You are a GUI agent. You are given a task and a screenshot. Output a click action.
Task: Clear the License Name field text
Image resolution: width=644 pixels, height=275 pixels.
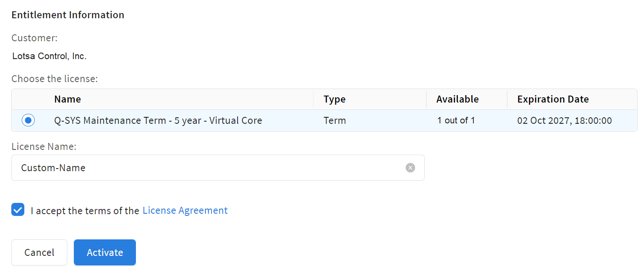coord(410,168)
